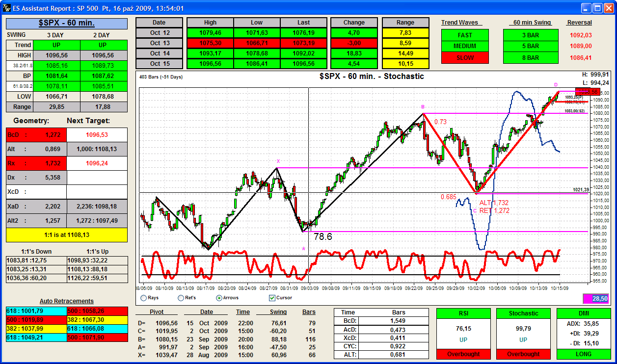Close the ES Assistant Report window
This screenshot has width=617, height=364.
pos(609,8)
